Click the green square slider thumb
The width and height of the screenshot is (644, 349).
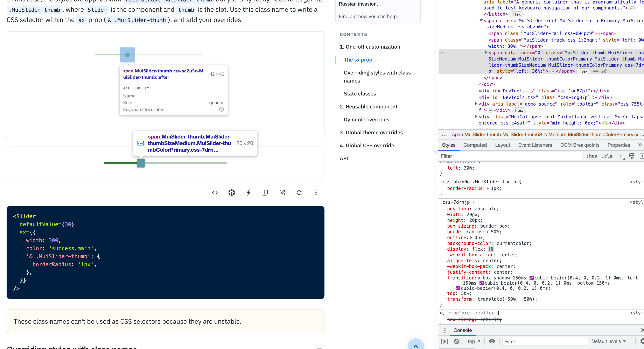pos(141,163)
